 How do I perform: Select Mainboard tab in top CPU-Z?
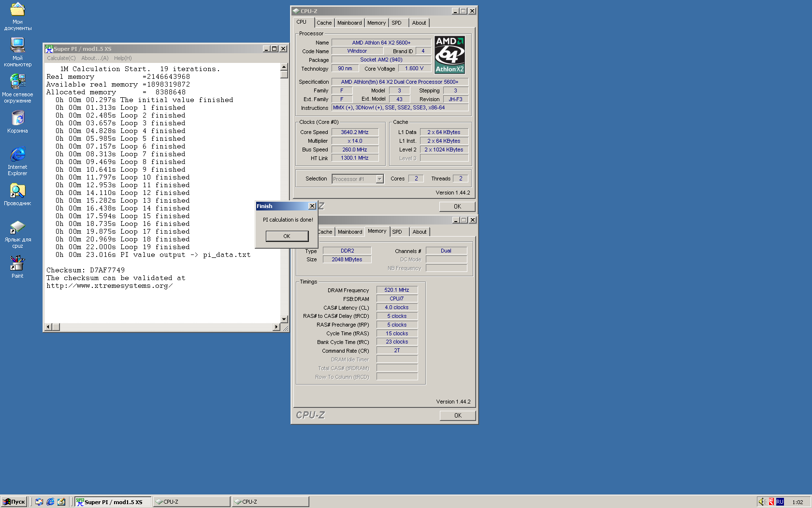tap(349, 23)
